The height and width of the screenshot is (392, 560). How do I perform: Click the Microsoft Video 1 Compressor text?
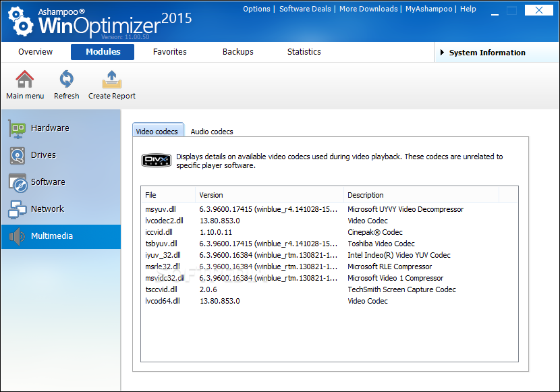click(x=395, y=278)
